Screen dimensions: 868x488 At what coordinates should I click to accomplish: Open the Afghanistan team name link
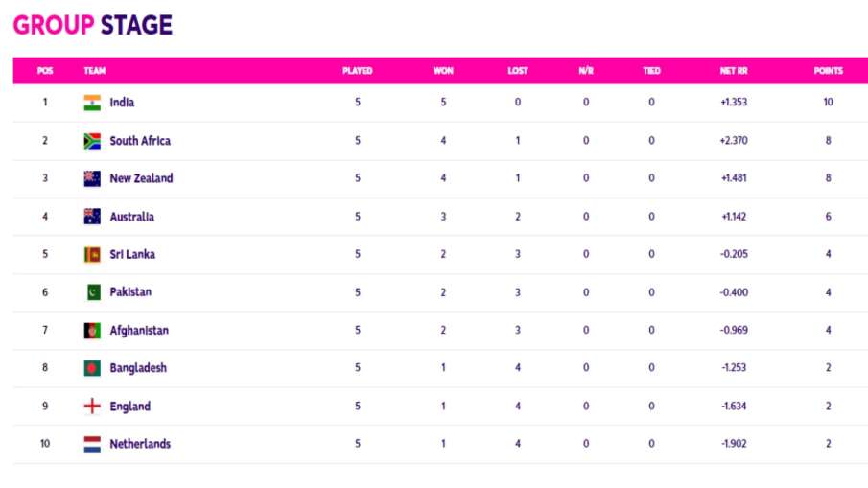[x=139, y=331]
